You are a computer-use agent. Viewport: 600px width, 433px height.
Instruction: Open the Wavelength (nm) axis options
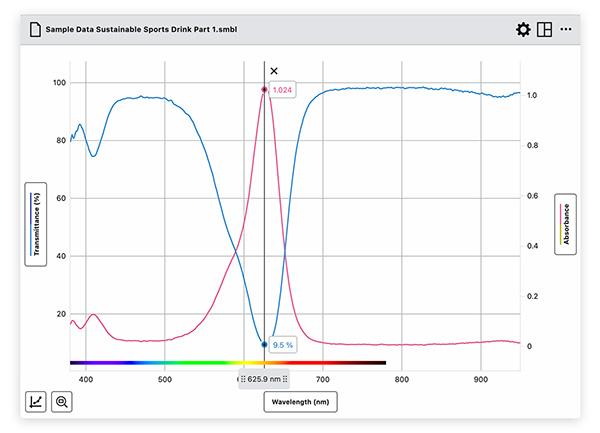300,402
